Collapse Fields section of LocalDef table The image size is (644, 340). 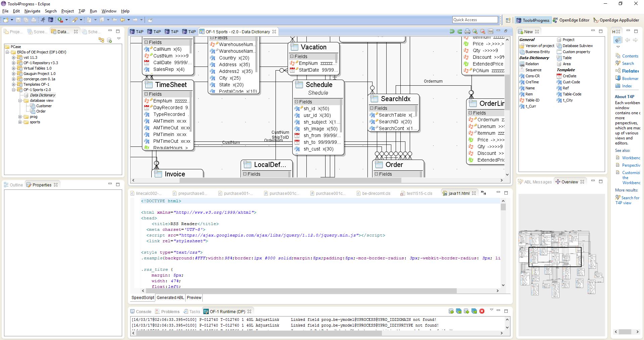coord(245,174)
